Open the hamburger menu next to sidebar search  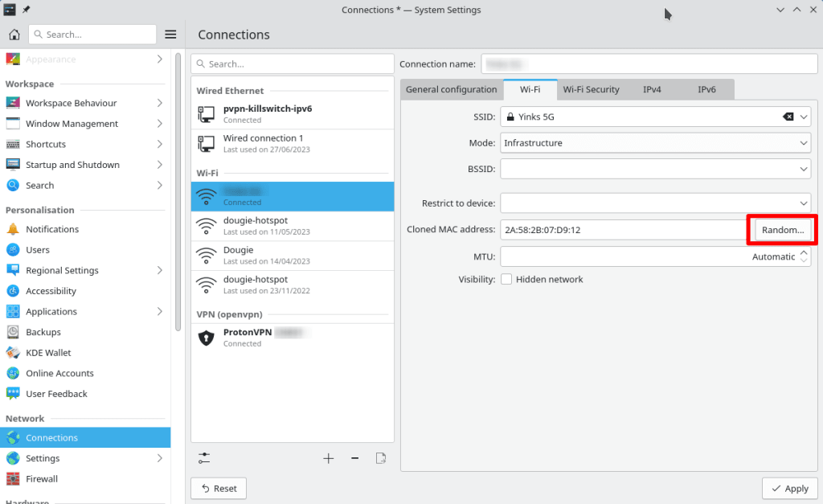[170, 35]
